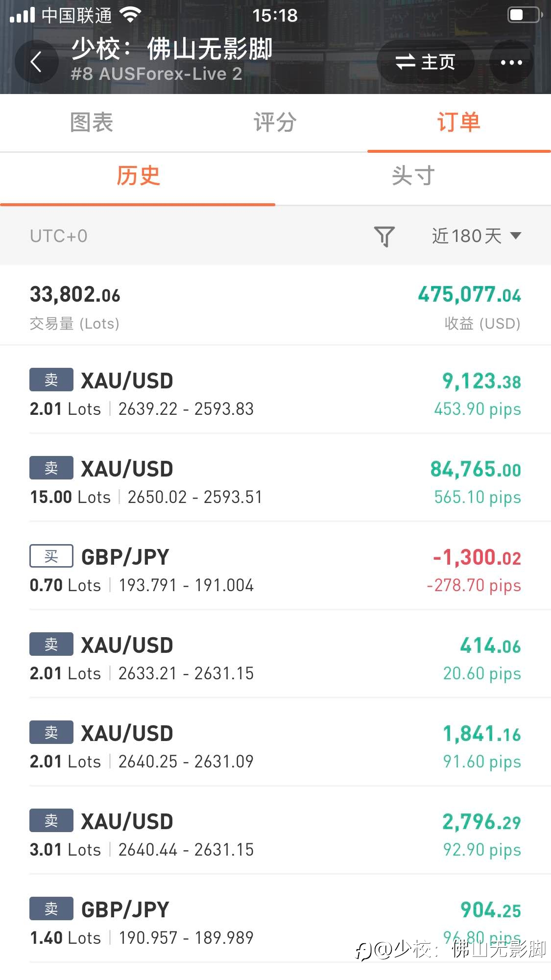This screenshot has width=551, height=980.
Task: Tap the 买 badge on GBP/JPY order
Action: point(51,556)
